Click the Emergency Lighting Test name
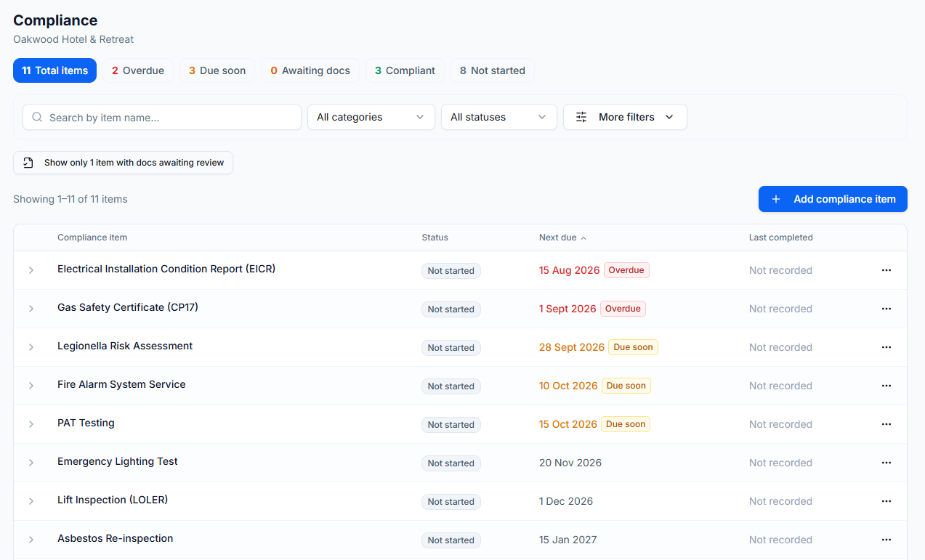Viewport: 925px width, 560px height. pos(118,461)
